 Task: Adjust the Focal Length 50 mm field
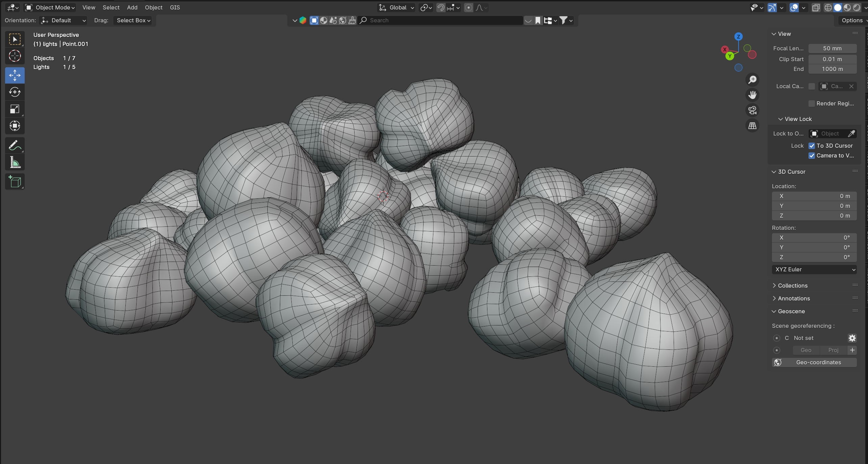click(832, 48)
